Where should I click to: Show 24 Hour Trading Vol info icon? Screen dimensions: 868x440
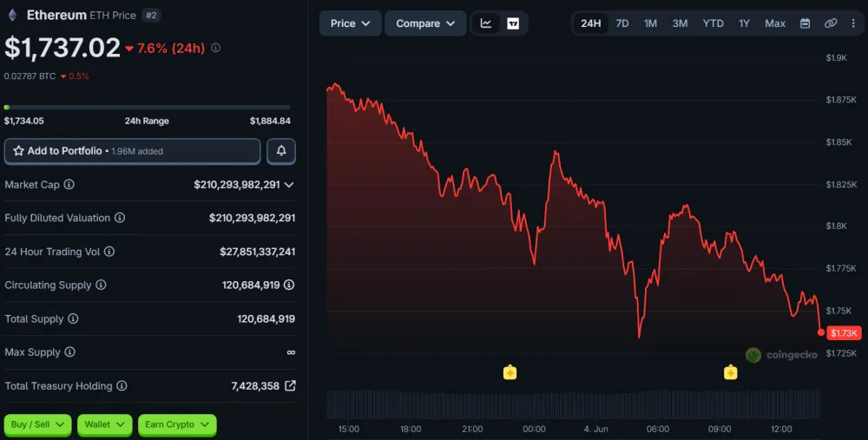coord(109,252)
